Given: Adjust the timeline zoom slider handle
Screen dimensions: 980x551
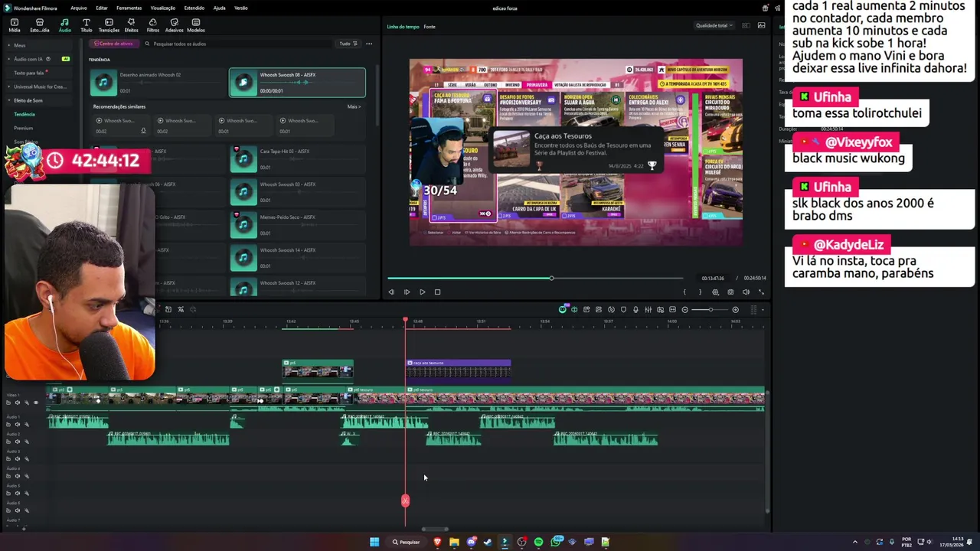Looking at the screenshot, I should click(x=710, y=309).
